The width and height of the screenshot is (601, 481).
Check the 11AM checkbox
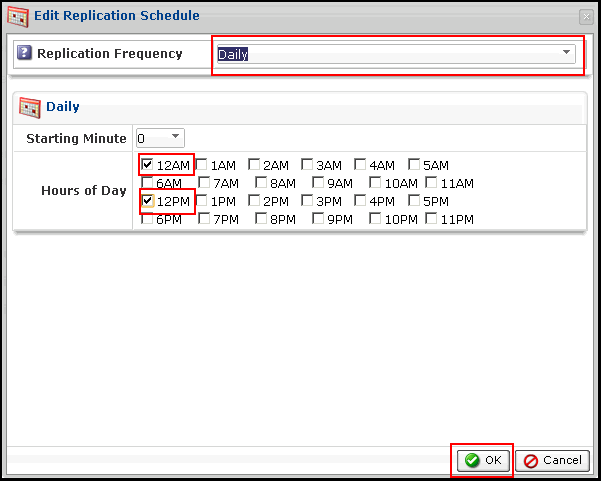pyautogui.click(x=431, y=182)
